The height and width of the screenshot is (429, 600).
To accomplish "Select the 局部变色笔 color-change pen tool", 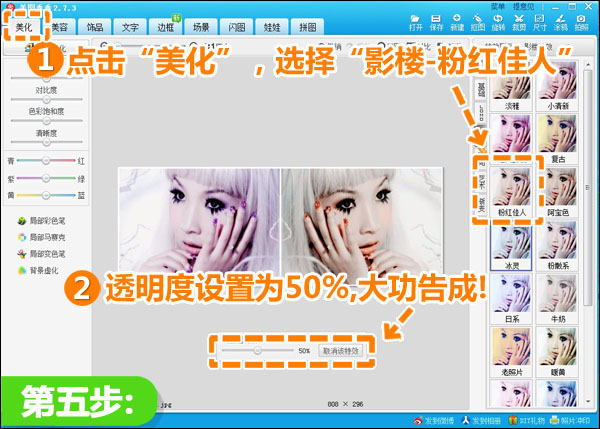I will point(42,254).
